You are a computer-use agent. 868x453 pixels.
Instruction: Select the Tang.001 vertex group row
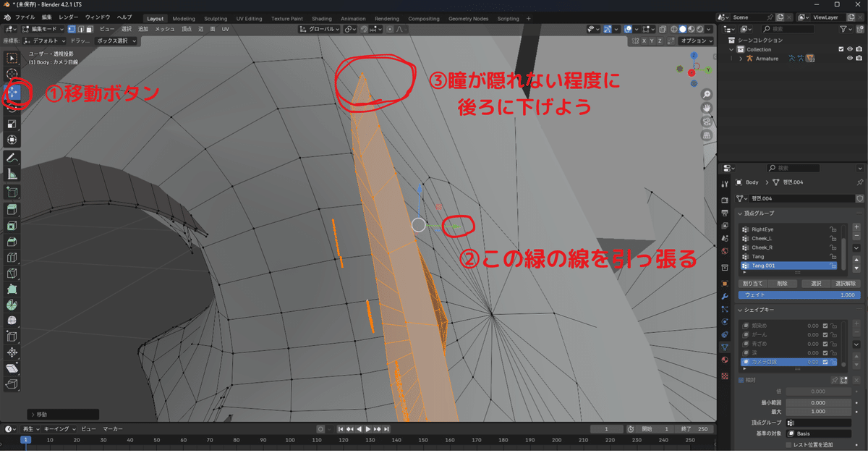[790, 266]
